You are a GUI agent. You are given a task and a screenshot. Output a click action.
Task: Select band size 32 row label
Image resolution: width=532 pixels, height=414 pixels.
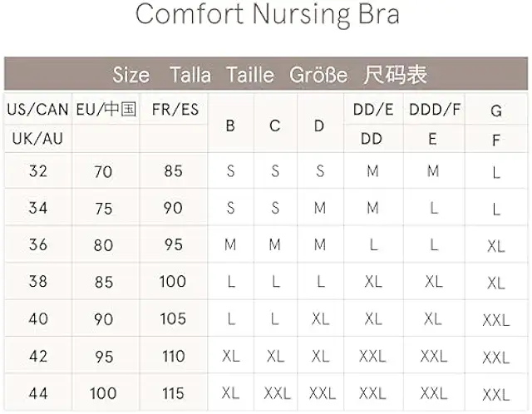[x=37, y=172]
